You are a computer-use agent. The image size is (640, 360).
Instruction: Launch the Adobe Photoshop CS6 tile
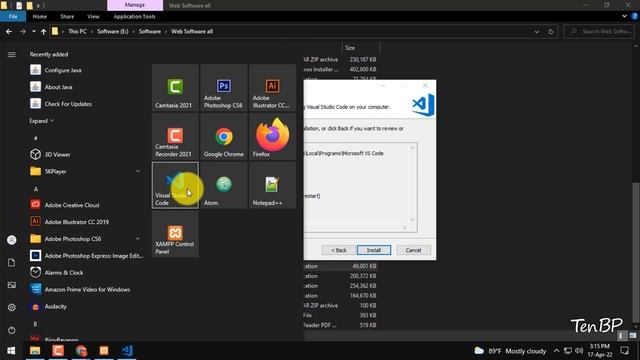[224, 87]
